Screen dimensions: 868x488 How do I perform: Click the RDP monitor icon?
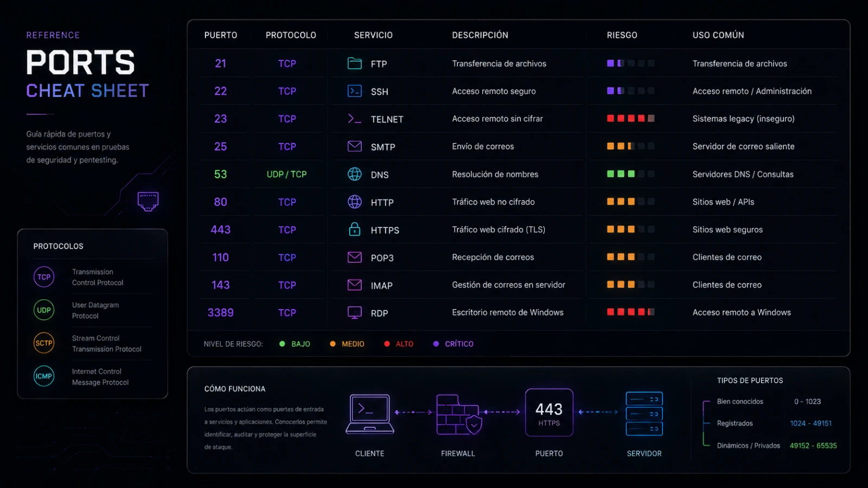pos(354,313)
